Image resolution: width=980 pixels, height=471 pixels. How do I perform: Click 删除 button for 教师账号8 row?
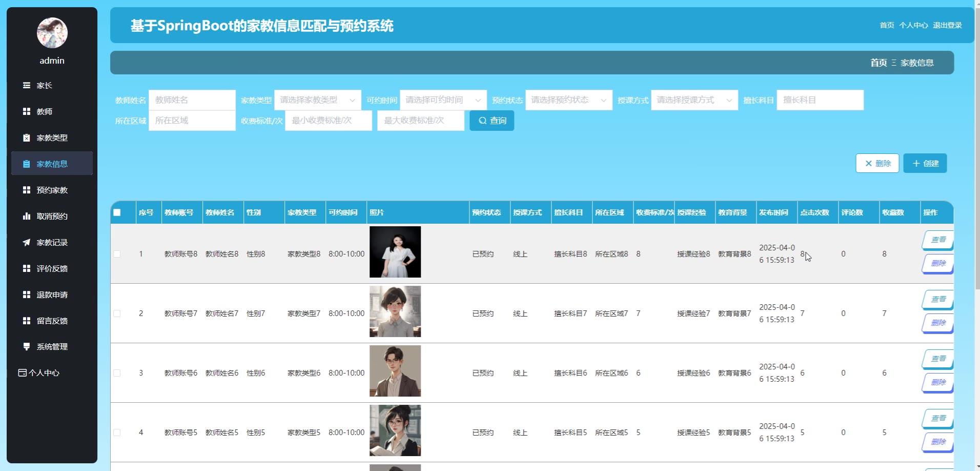tap(938, 263)
